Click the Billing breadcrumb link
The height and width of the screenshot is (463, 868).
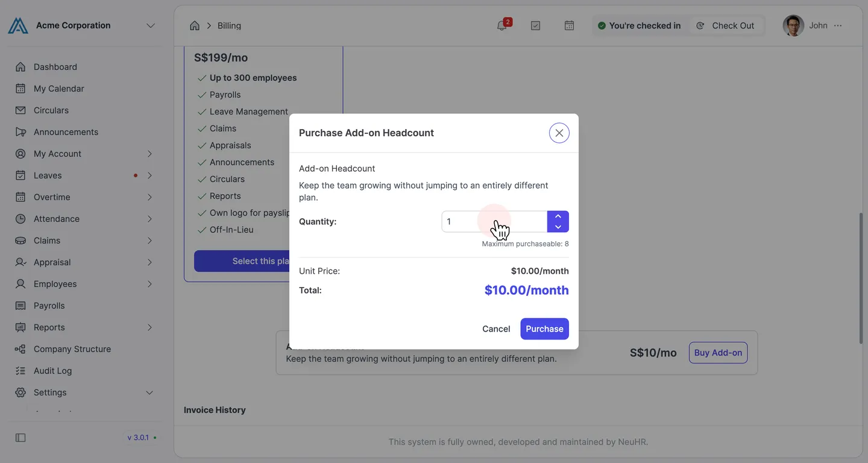(229, 25)
